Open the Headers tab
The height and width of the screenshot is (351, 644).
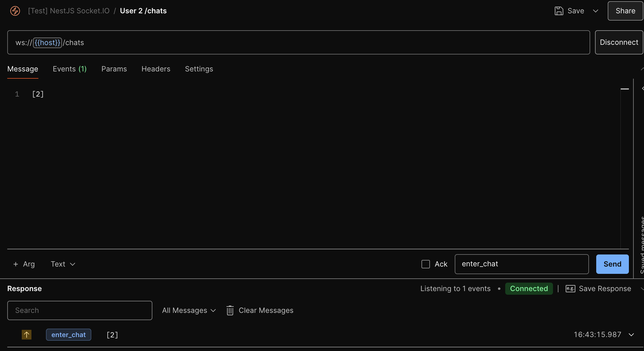coord(156,69)
